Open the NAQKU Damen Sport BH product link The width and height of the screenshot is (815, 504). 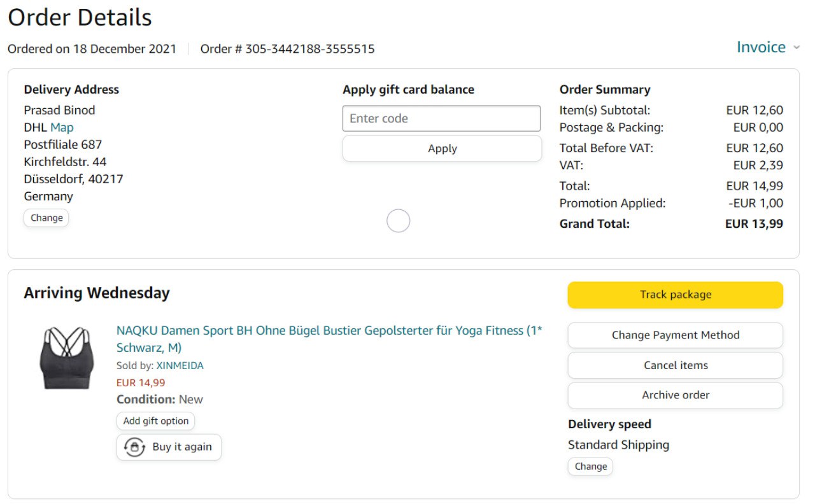click(329, 331)
